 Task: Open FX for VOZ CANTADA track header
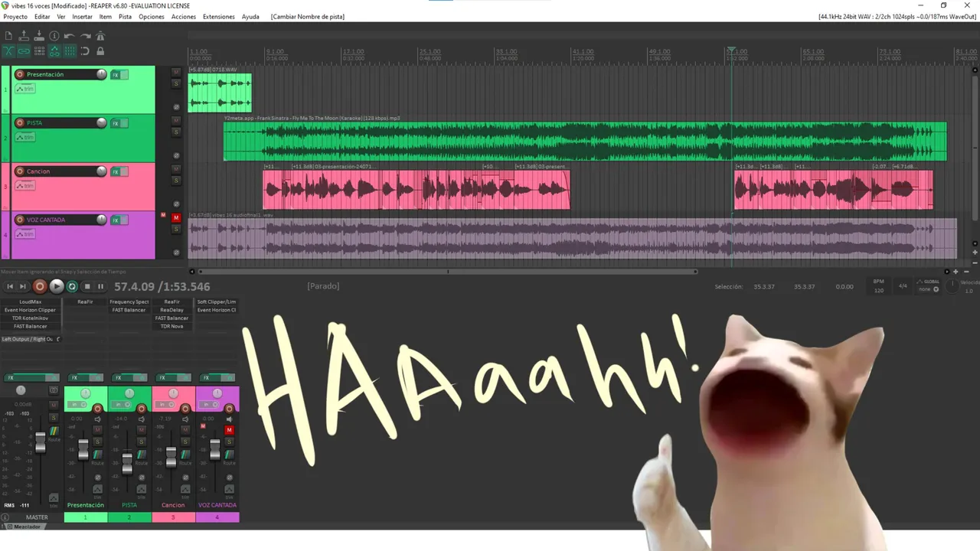coord(116,220)
